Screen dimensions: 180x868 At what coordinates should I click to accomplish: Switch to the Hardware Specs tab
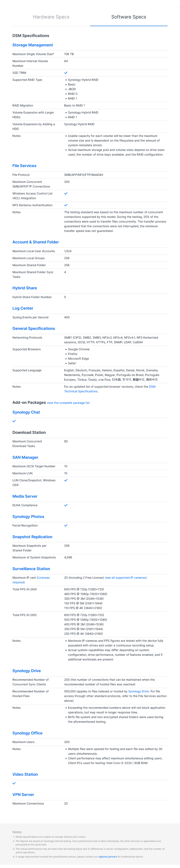pyautogui.click(x=51, y=17)
